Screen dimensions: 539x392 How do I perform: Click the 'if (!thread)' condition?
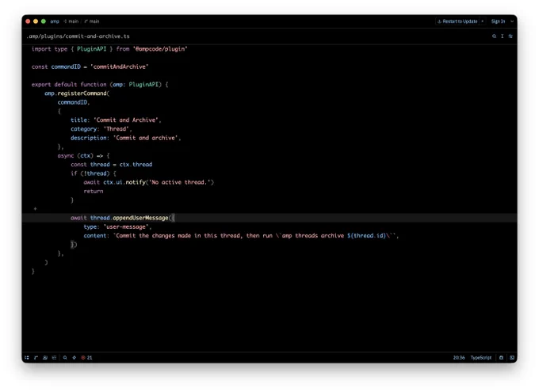94,173
